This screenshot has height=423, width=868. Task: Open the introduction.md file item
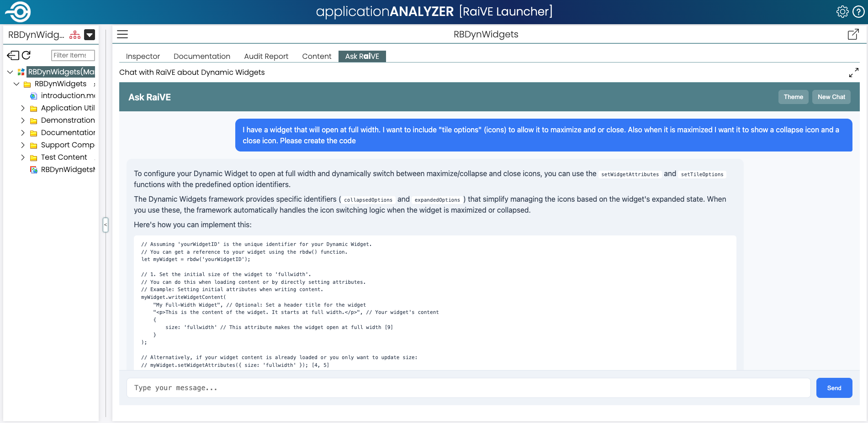[68, 96]
